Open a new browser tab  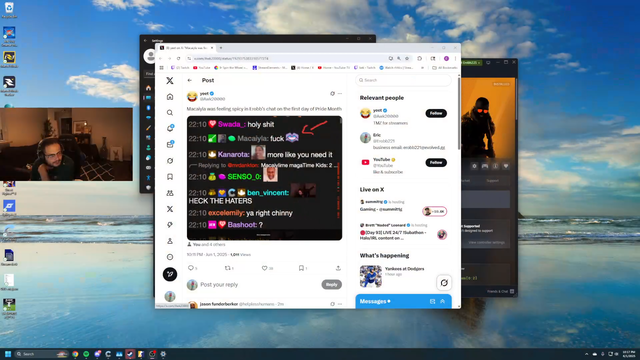point(221,48)
